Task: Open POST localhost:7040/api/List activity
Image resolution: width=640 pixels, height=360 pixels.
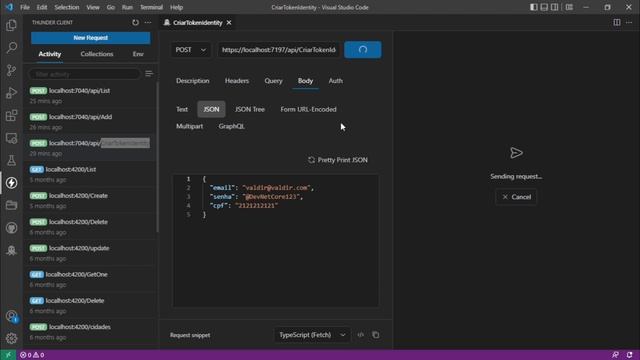Action: tap(90, 96)
